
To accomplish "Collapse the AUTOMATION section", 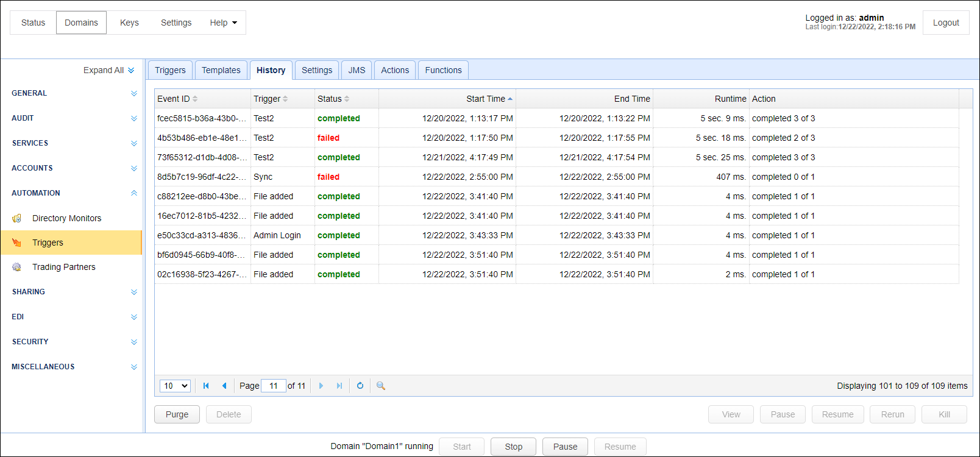I will [133, 193].
